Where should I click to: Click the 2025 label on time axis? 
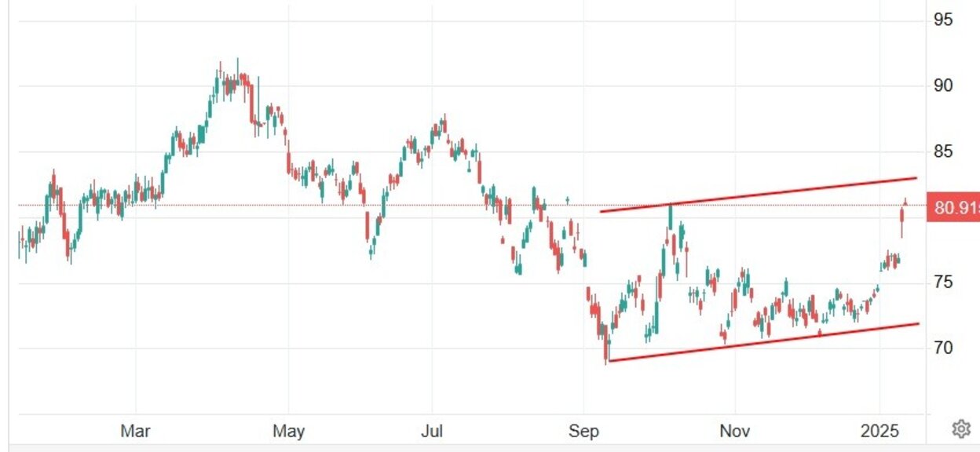tap(880, 430)
